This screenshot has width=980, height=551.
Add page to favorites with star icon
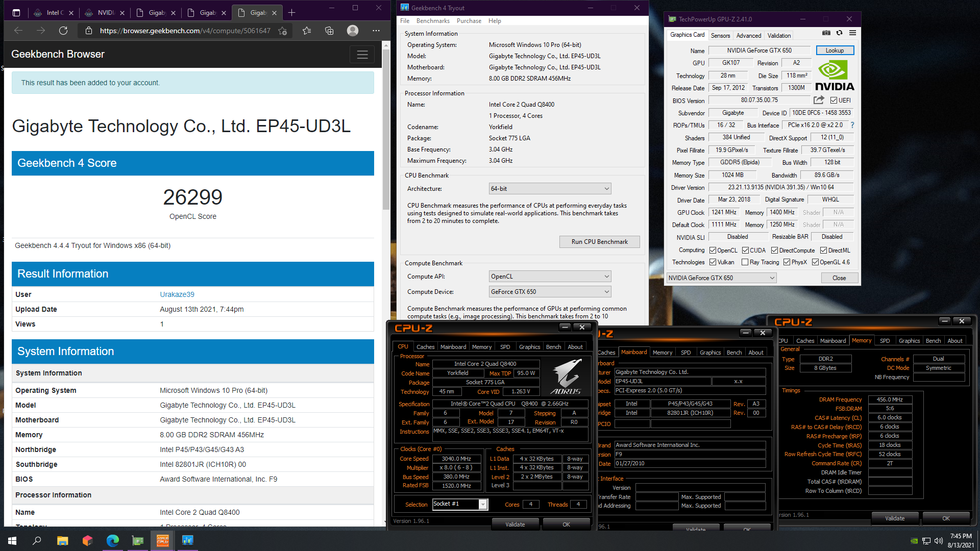tap(282, 31)
